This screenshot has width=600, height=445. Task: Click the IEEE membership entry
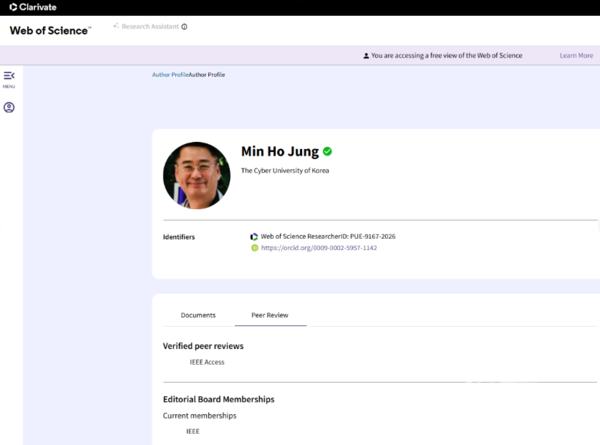tap(193, 431)
